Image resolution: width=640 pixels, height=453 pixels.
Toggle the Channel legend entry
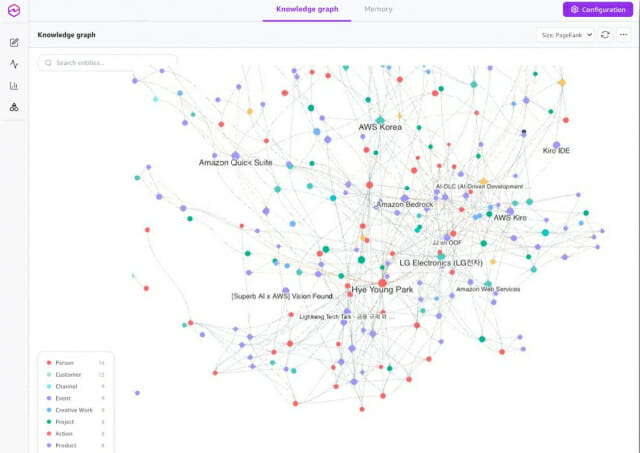[76, 386]
